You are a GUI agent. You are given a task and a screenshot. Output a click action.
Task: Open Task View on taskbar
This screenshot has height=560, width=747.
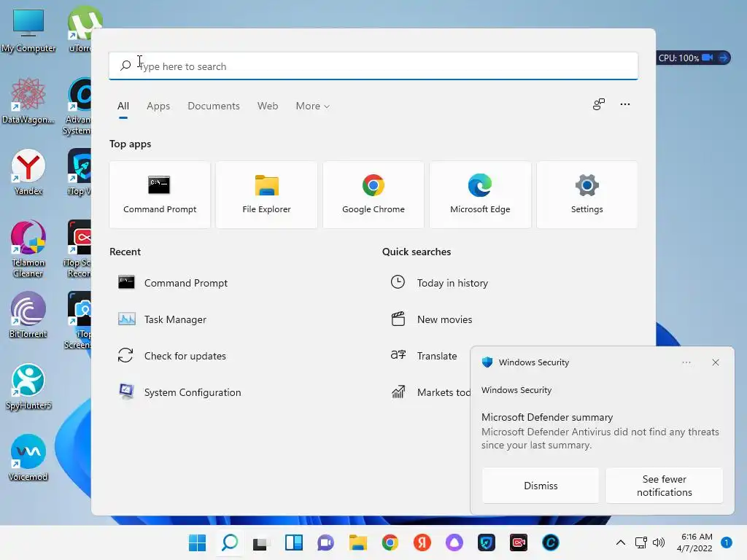(x=261, y=542)
